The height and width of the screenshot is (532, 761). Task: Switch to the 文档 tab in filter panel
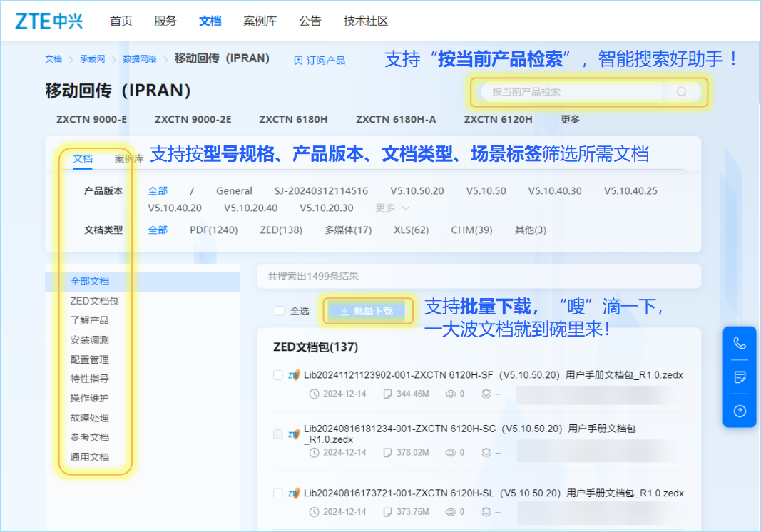83,159
